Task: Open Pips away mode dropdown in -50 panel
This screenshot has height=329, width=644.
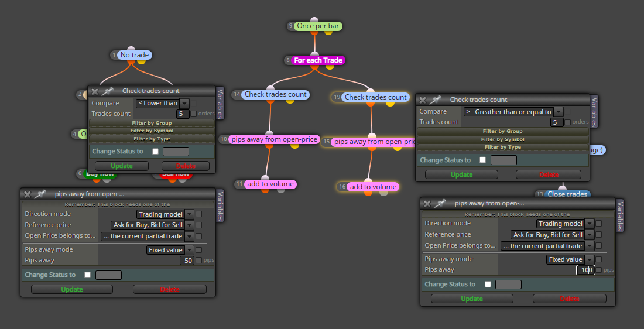Action: tap(170, 250)
